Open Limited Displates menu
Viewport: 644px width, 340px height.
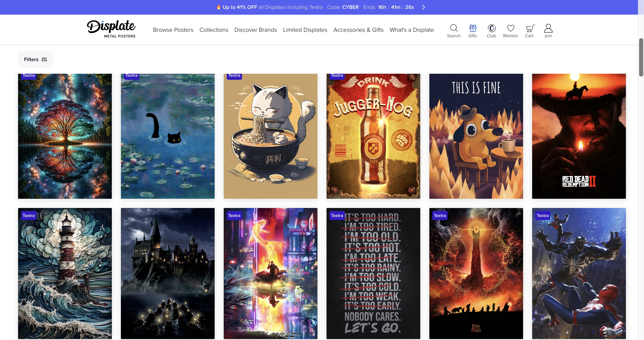305,30
